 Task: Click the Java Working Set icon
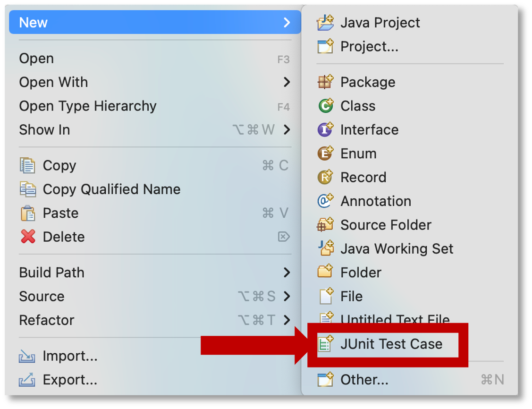point(326,248)
